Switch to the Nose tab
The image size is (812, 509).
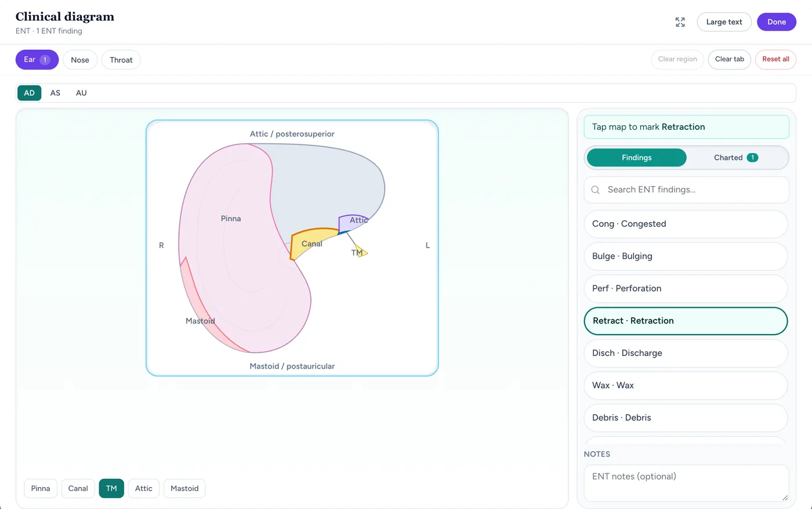click(x=80, y=60)
